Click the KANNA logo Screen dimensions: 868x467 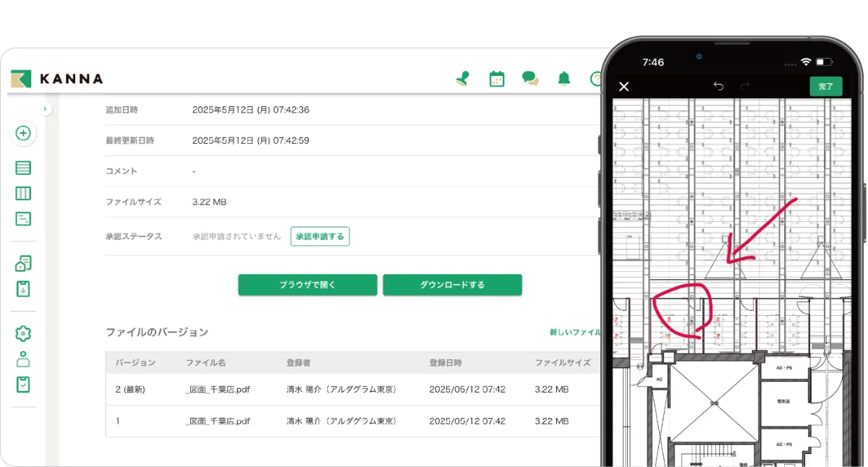(x=57, y=79)
